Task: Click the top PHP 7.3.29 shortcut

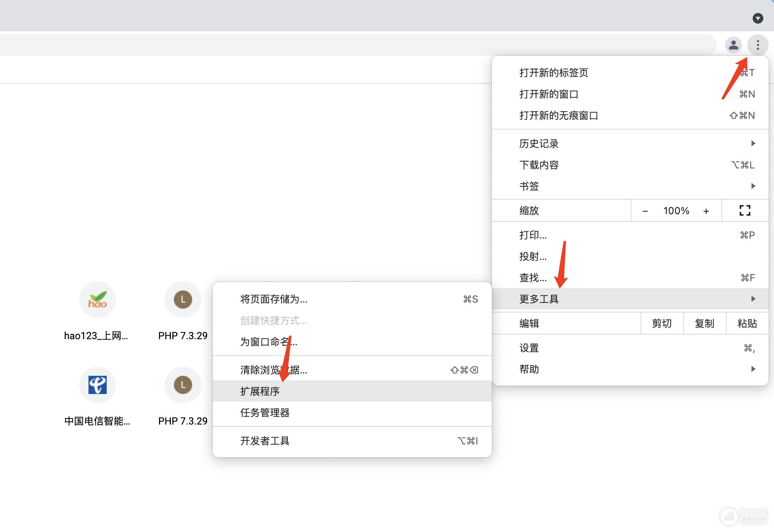Action: click(x=183, y=300)
